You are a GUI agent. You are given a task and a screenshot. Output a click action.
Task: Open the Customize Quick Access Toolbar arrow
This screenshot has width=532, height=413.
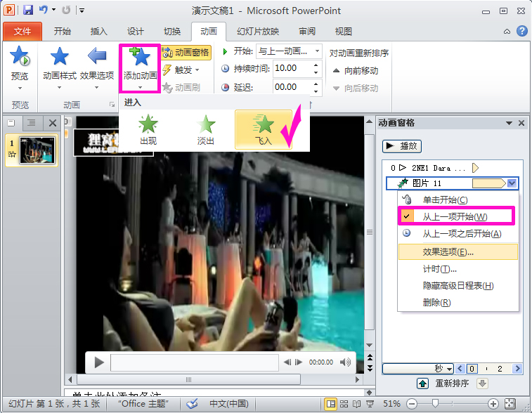[x=82, y=10]
